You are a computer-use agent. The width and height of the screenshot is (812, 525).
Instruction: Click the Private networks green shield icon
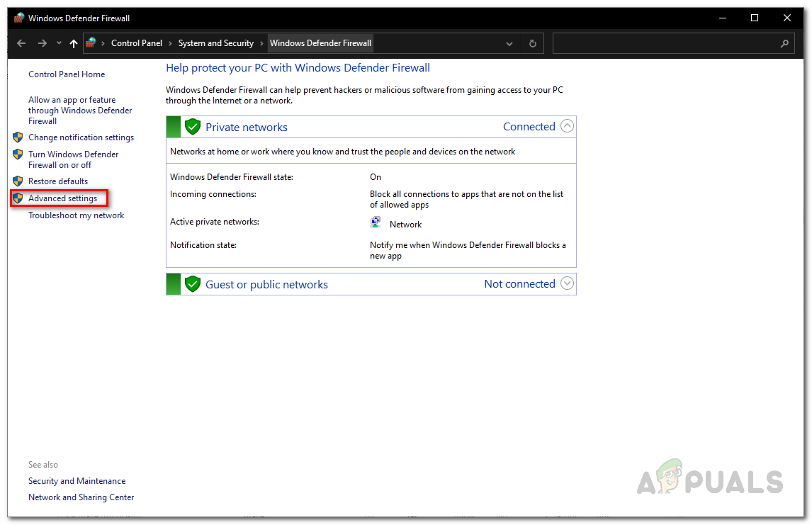pyautogui.click(x=192, y=127)
